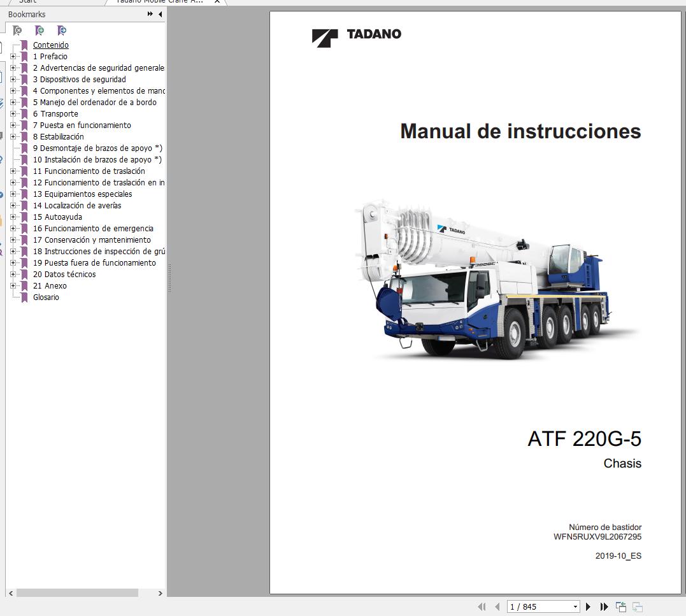The image size is (686, 616).
Task: Select the Tadano Mobile Crane document tab
Action: coord(159,2)
